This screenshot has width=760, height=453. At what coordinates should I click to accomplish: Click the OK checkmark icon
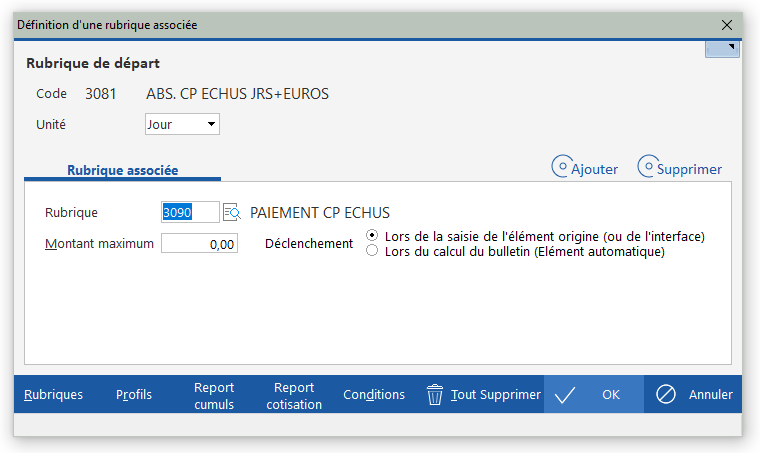tap(565, 395)
